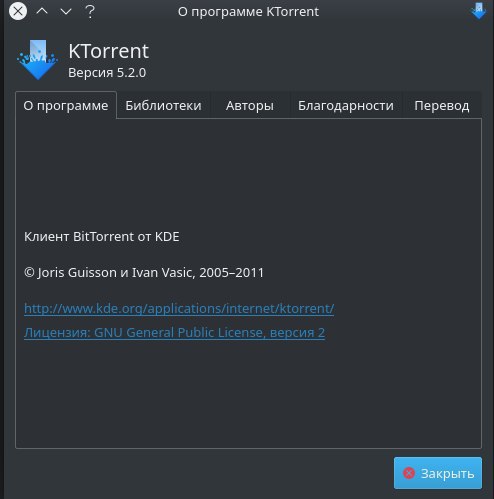Click the round X icon in title bar
This screenshot has width=494, height=499.
click(18, 11)
